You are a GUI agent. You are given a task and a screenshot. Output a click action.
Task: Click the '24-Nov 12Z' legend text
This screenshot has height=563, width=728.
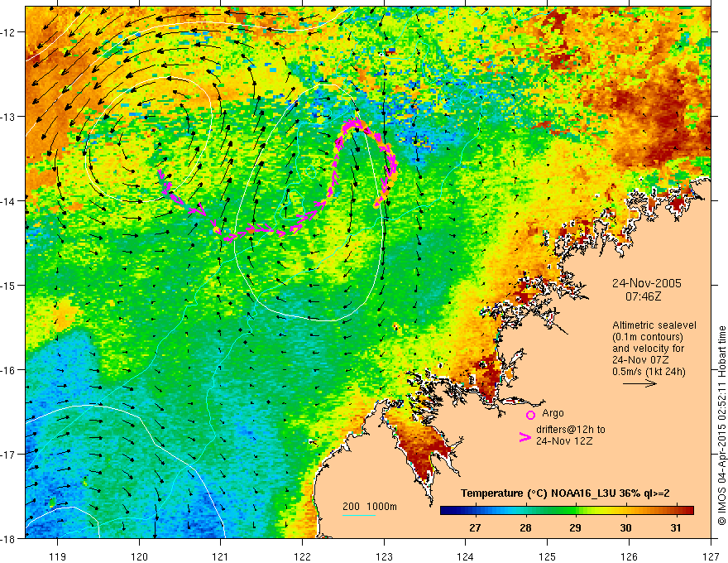564,441
